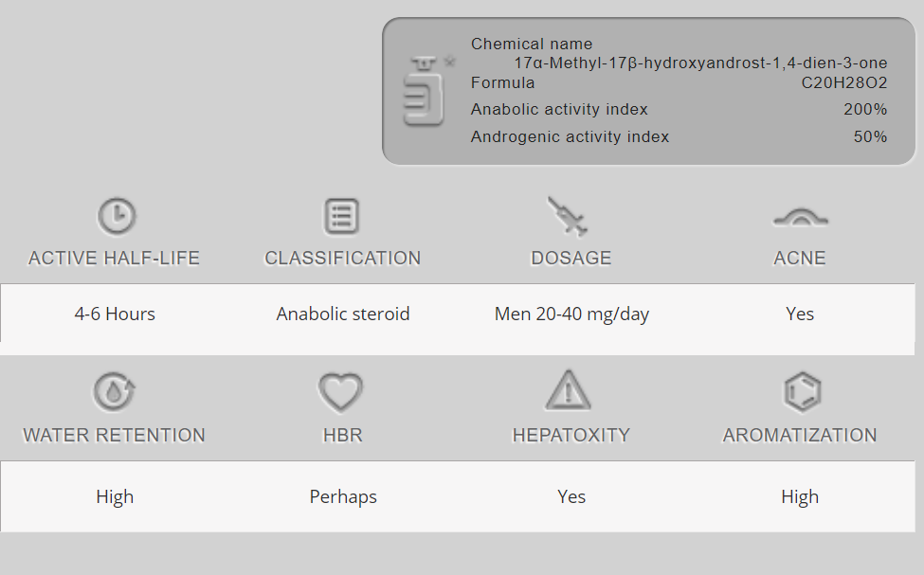The height and width of the screenshot is (575, 924).
Task: Click the heart icon above HBR
Action: click(x=341, y=392)
